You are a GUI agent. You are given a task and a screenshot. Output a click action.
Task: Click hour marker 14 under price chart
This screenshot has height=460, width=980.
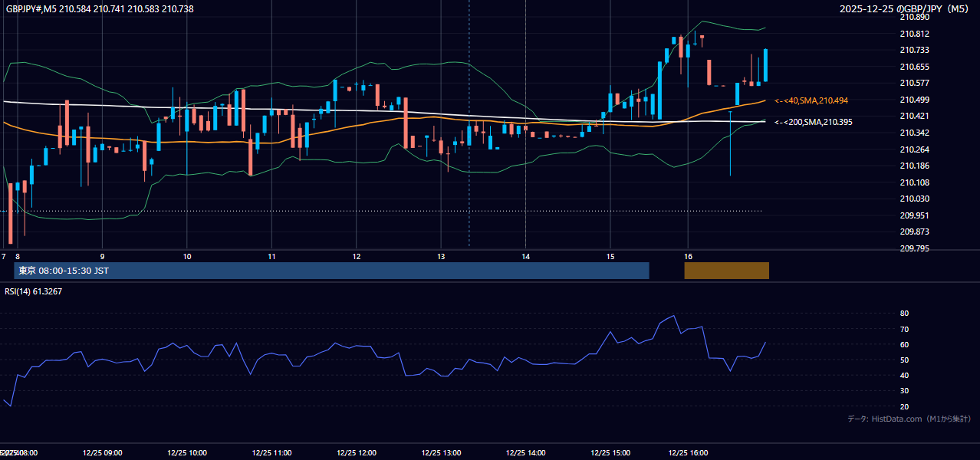pyautogui.click(x=525, y=256)
